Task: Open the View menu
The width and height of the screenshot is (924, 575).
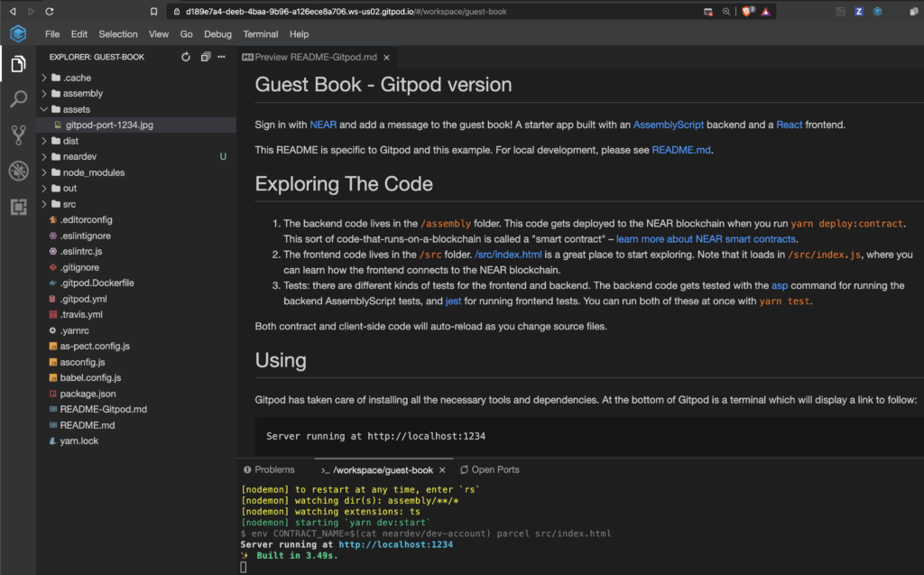Action: (x=159, y=34)
